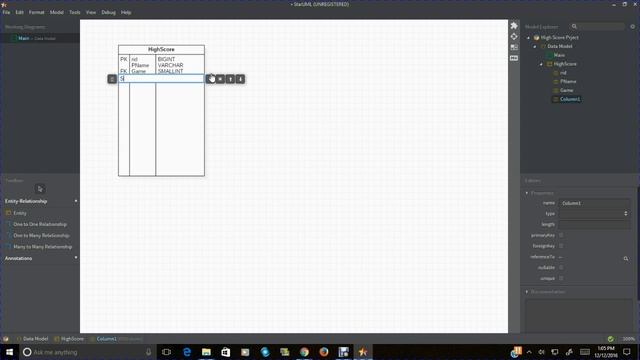Open the Action Center notification icon
The width and height of the screenshot is (640, 360).
point(627,352)
